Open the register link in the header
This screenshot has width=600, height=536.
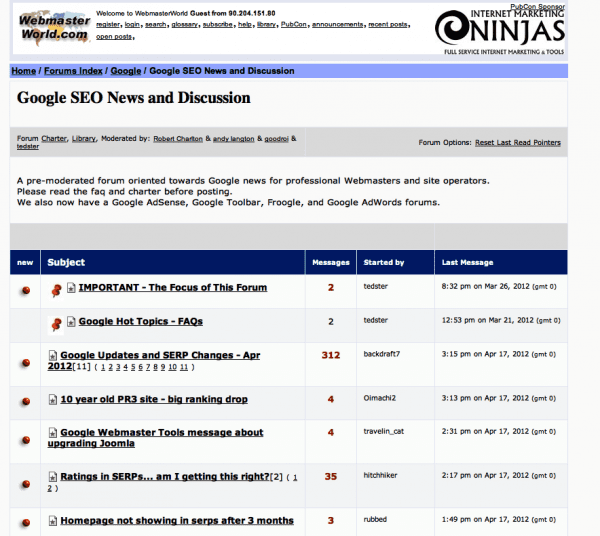coord(108,24)
